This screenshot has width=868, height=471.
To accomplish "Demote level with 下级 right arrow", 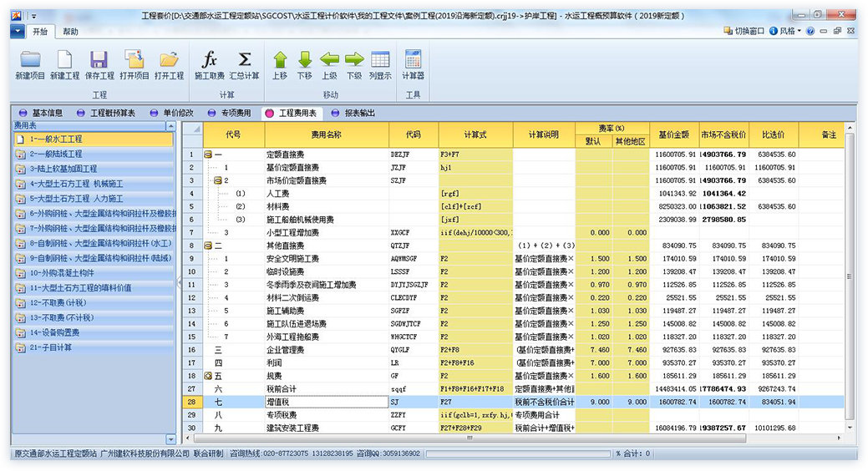I will 354,59.
